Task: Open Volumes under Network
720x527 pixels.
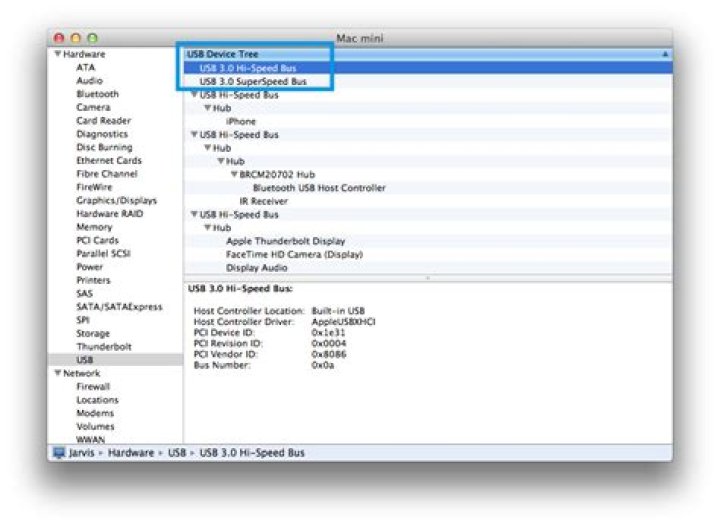Action: pos(95,427)
